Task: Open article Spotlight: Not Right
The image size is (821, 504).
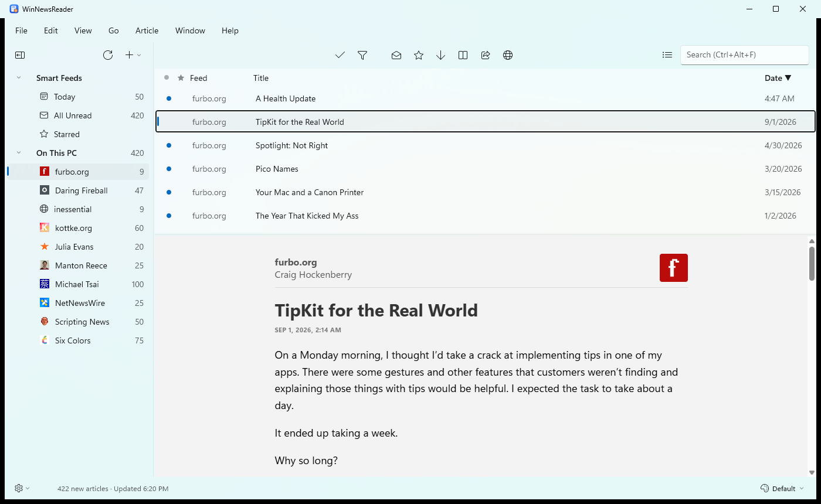Action: (486, 145)
